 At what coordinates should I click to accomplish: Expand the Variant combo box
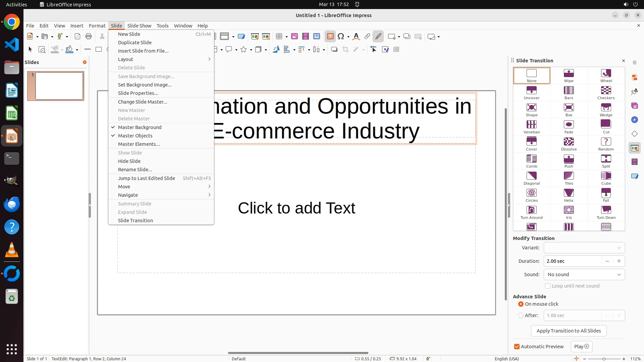click(x=584, y=248)
